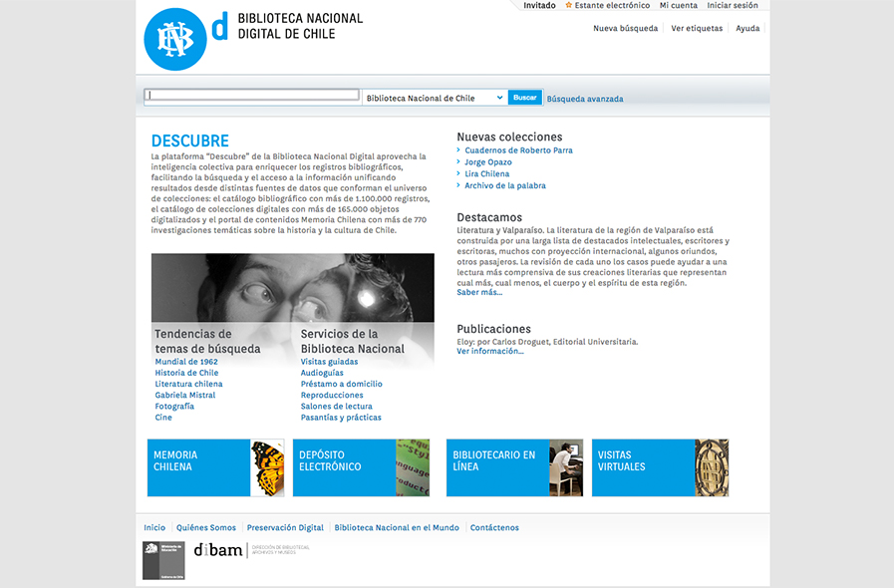Focus the search text field
This screenshot has height=588, width=894.
(252, 96)
